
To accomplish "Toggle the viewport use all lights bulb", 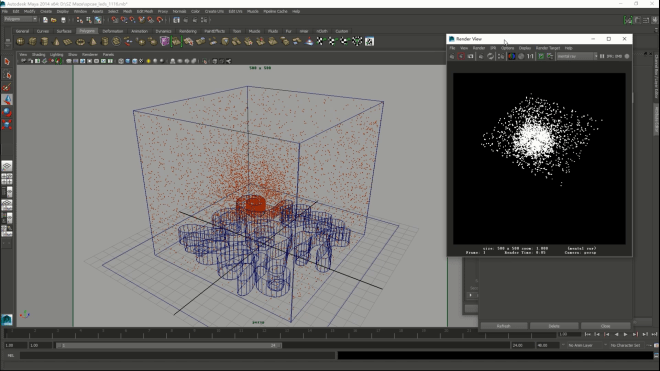I will coord(148,61).
